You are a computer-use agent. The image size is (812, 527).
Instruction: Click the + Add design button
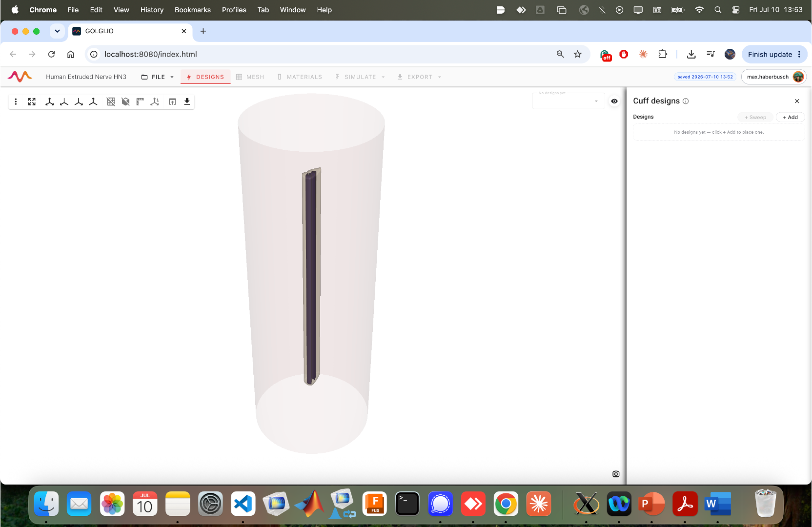[790, 117]
